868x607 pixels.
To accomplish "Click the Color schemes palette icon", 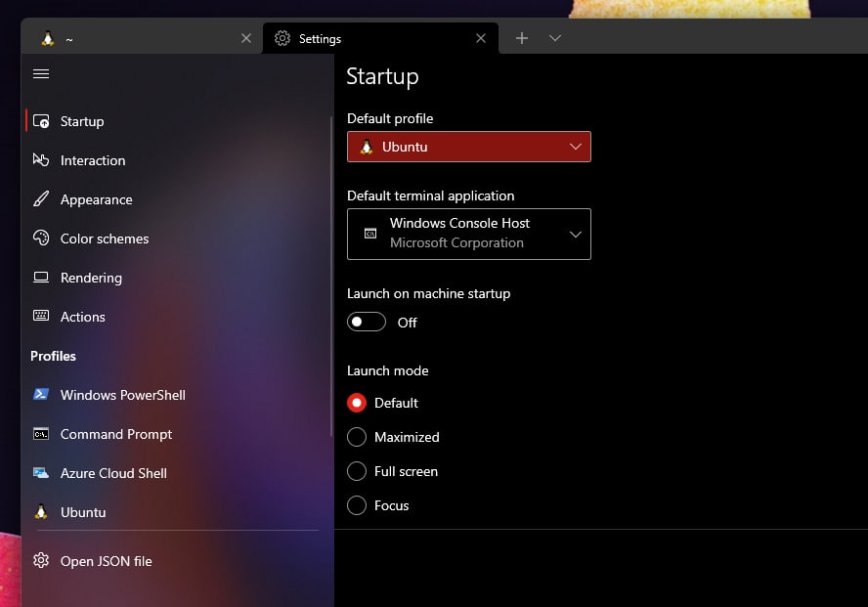I will click(x=41, y=238).
